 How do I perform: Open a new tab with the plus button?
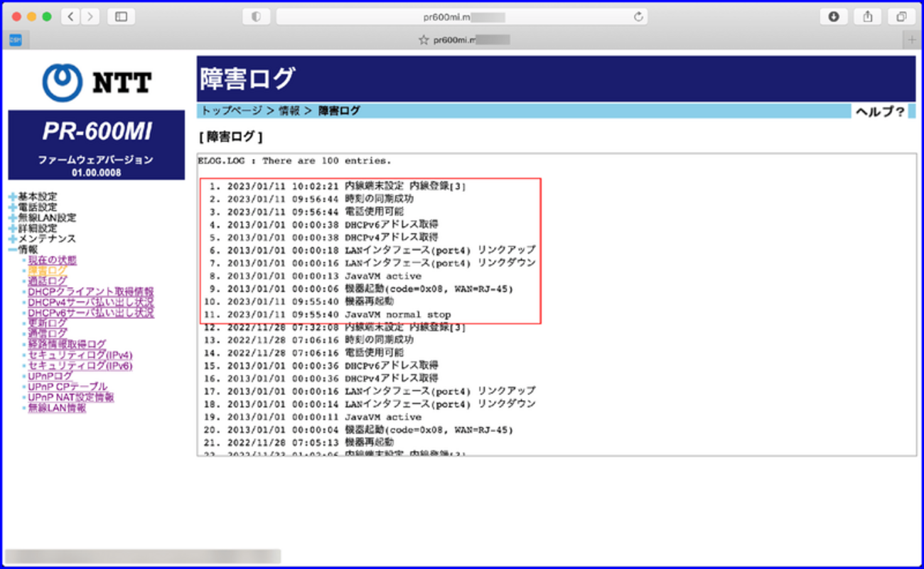pyautogui.click(x=912, y=40)
